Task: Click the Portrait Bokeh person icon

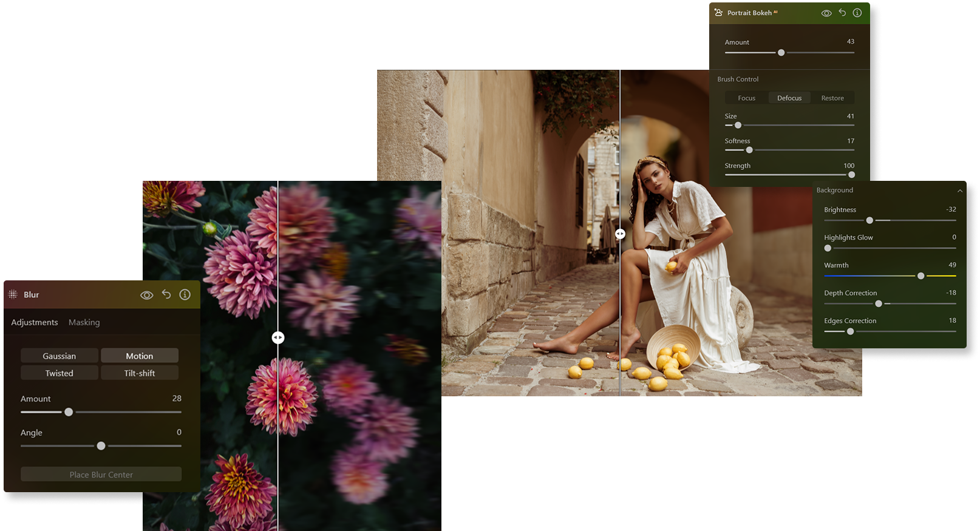Action: click(x=718, y=12)
